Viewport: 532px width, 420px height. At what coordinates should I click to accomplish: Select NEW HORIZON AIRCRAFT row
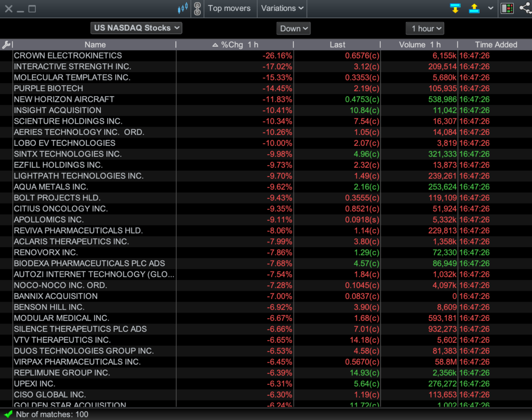pos(266,99)
